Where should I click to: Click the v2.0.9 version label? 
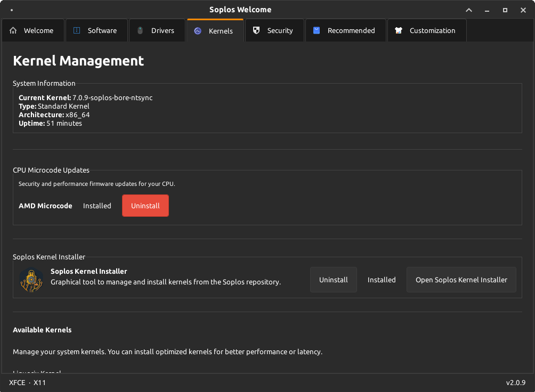[x=516, y=382]
